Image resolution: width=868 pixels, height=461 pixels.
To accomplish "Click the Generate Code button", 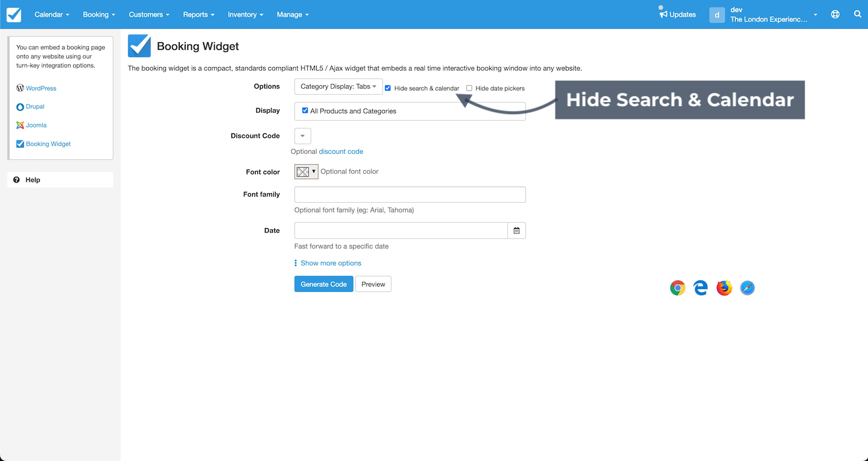I will point(324,284).
